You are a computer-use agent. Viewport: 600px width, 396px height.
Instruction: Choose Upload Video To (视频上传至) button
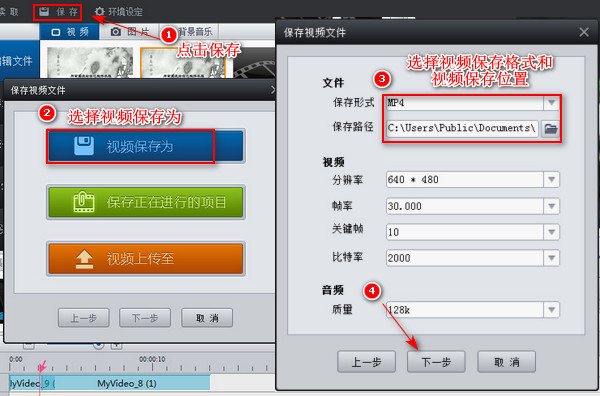[x=145, y=259]
